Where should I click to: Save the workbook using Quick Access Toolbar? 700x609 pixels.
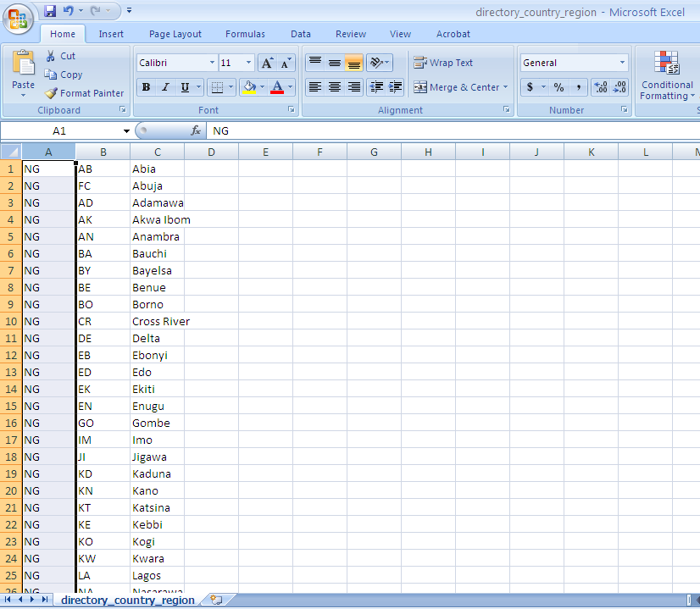(50, 11)
